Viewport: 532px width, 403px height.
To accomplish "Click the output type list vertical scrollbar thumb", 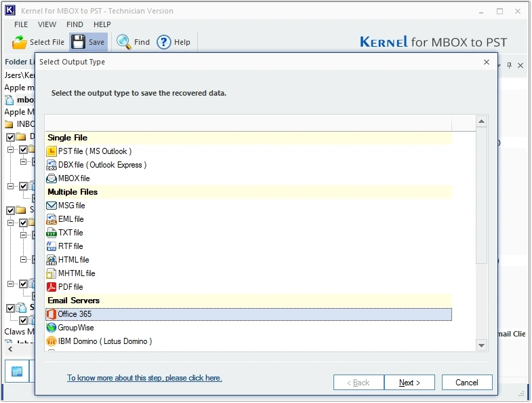I will (481, 195).
